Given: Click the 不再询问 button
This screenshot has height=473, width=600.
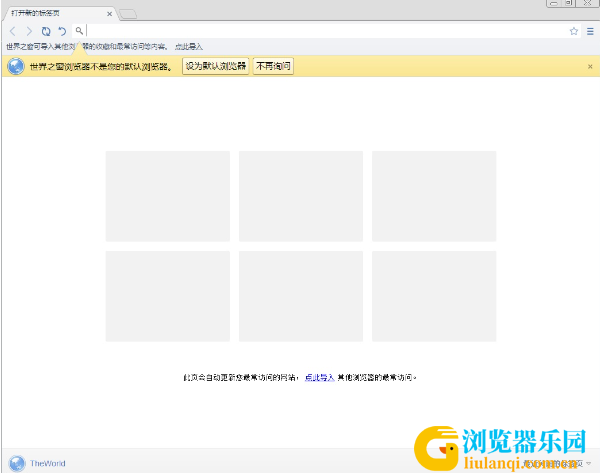Looking at the screenshot, I should pyautogui.click(x=273, y=66).
